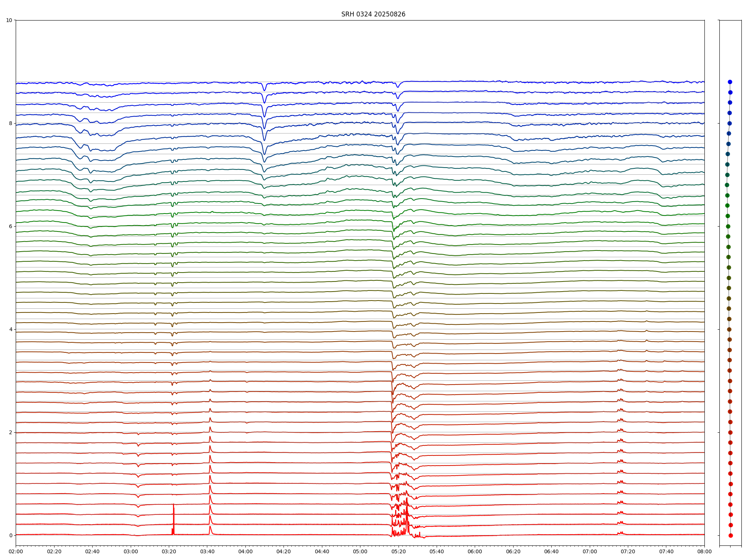This screenshot has width=747, height=560.
Task: Click the 02:00 x-axis tick label
Action: click(16, 551)
